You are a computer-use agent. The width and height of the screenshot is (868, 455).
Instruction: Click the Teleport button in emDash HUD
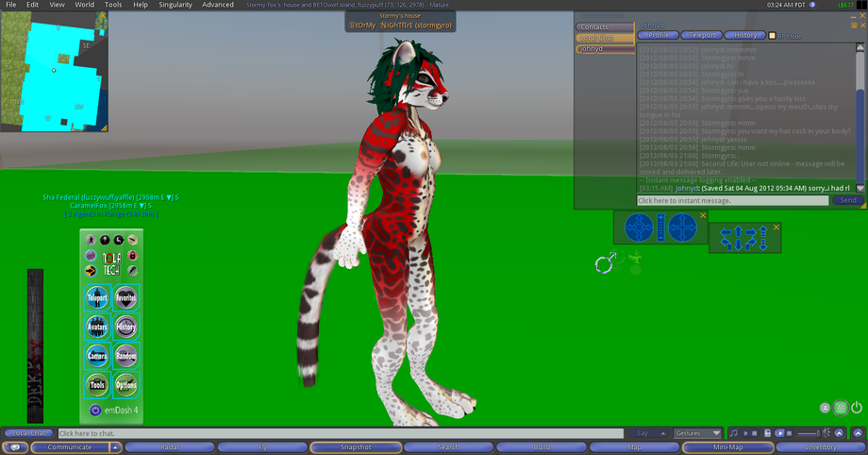coord(97,298)
